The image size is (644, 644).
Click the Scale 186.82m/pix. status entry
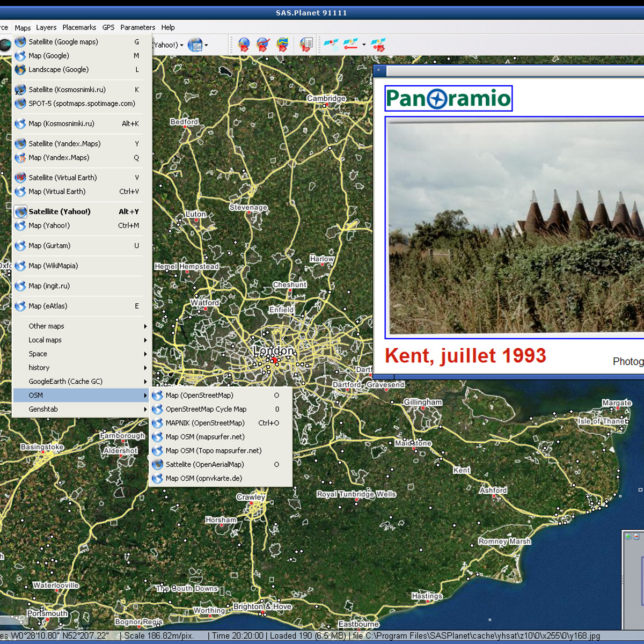coord(159,636)
